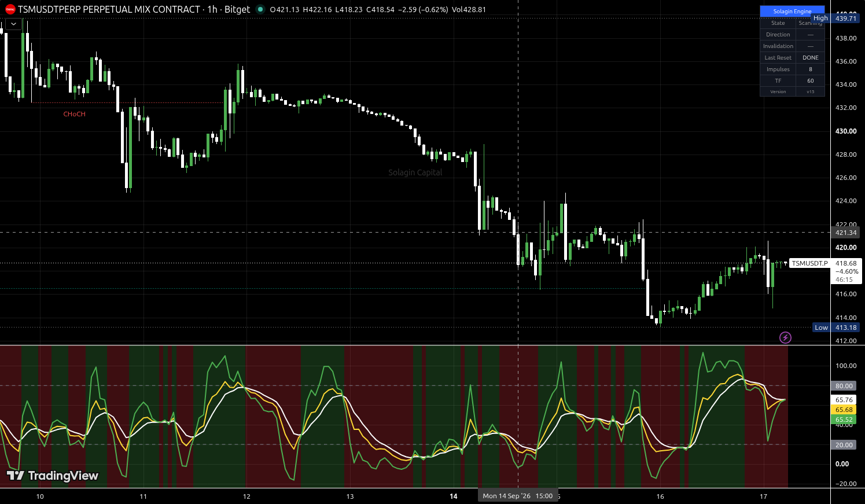Screen dimensions: 865x504
Task: Click the 438.00 price axis label
Action: [x=845, y=38]
